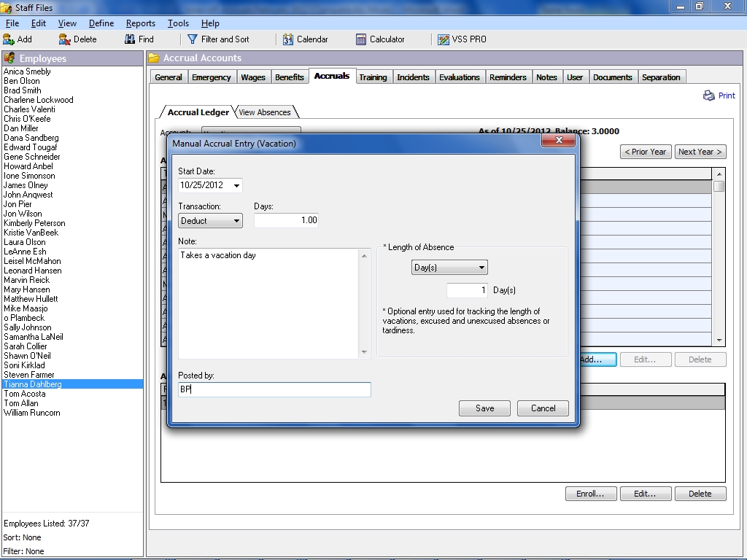The height and width of the screenshot is (560, 747).
Task: Cancel the manual accrual entry dialog
Action: coord(543,408)
